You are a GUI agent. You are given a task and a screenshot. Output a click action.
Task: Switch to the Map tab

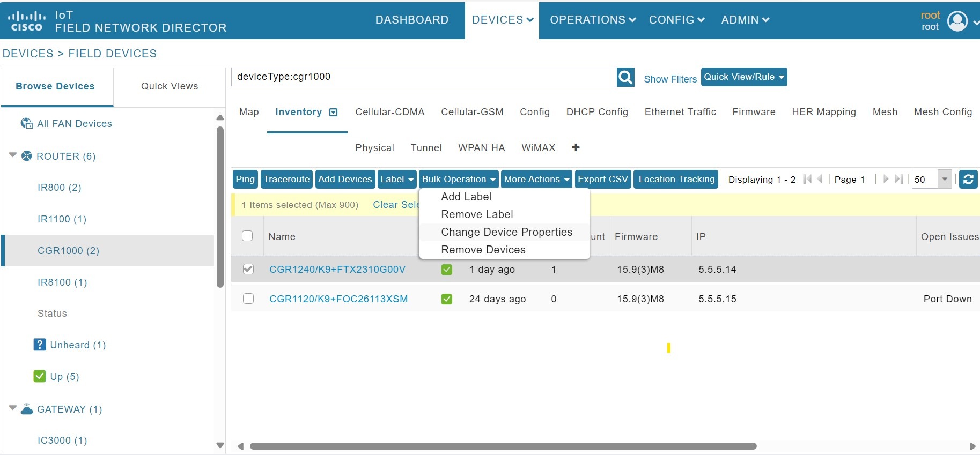pyautogui.click(x=249, y=112)
